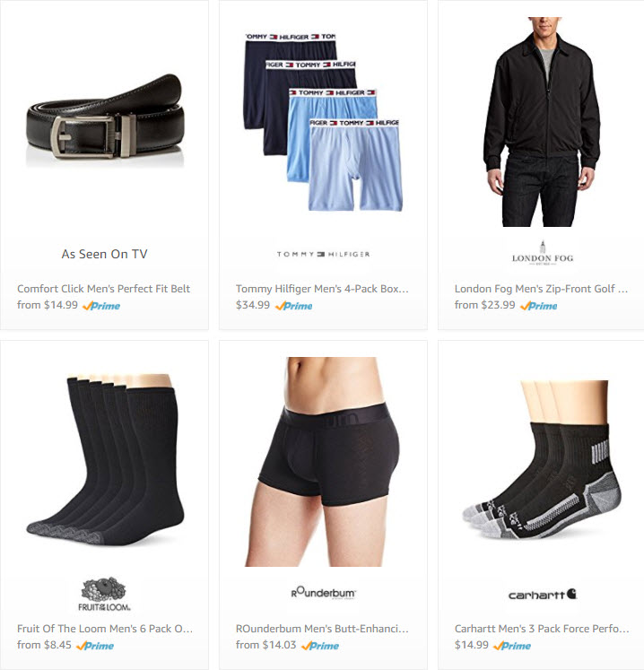Open London Fog Men's Zip-Front Golf link
The image size is (644, 670).
(x=541, y=289)
